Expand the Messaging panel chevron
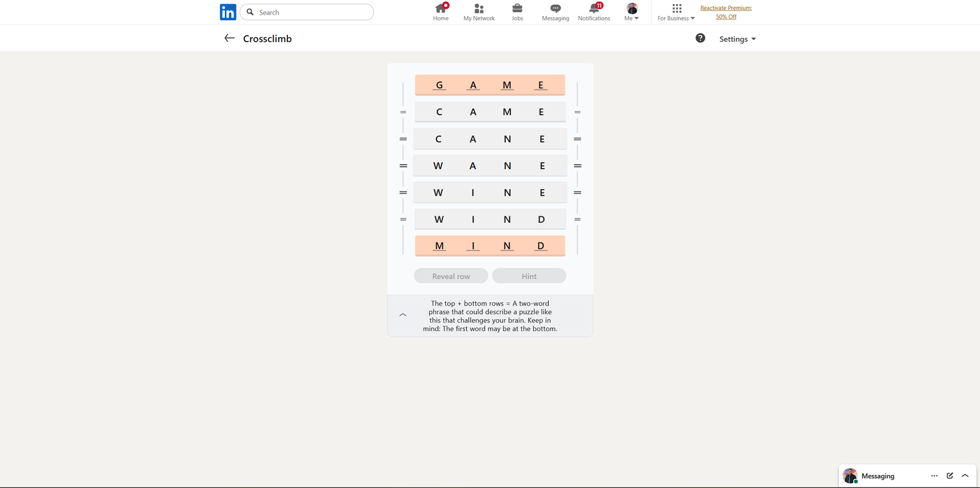 pyautogui.click(x=965, y=476)
